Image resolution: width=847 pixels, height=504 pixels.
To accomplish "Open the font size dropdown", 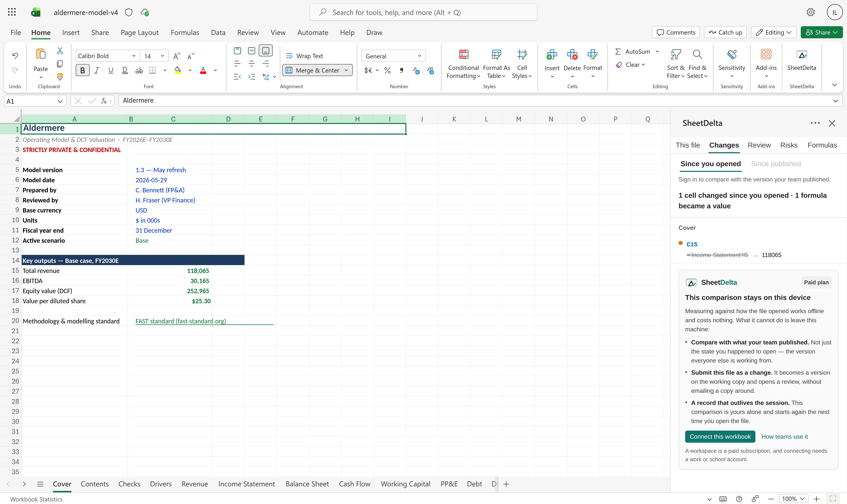I will [x=162, y=56].
